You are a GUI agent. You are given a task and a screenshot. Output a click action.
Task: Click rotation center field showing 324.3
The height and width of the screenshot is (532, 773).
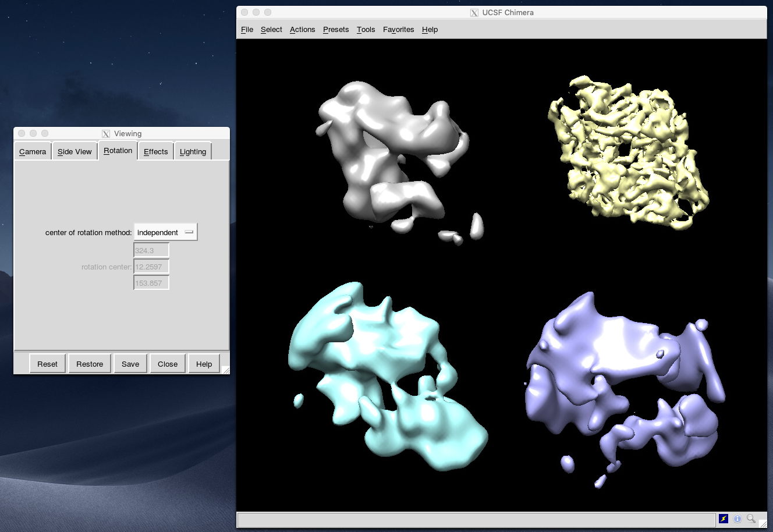click(x=151, y=250)
